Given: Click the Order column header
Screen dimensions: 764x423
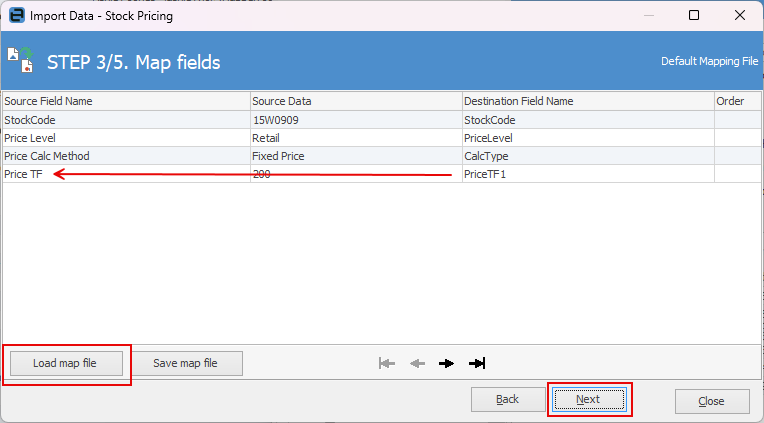Looking at the screenshot, I should point(737,101).
